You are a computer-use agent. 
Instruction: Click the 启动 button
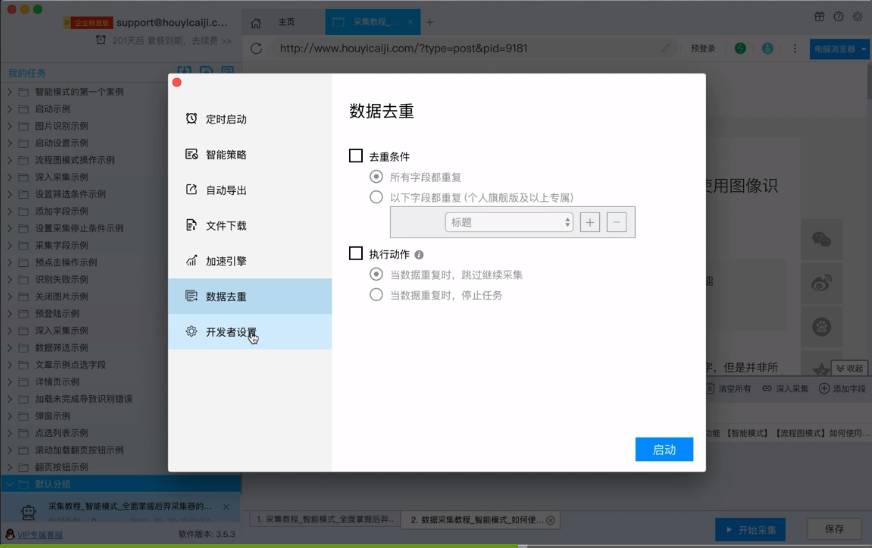[x=664, y=450]
